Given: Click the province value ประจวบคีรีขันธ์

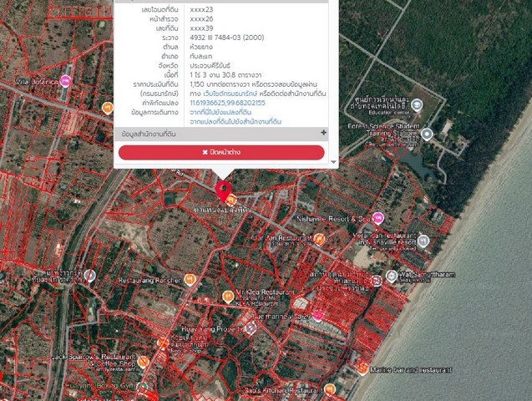Looking at the screenshot, I should [x=210, y=65].
